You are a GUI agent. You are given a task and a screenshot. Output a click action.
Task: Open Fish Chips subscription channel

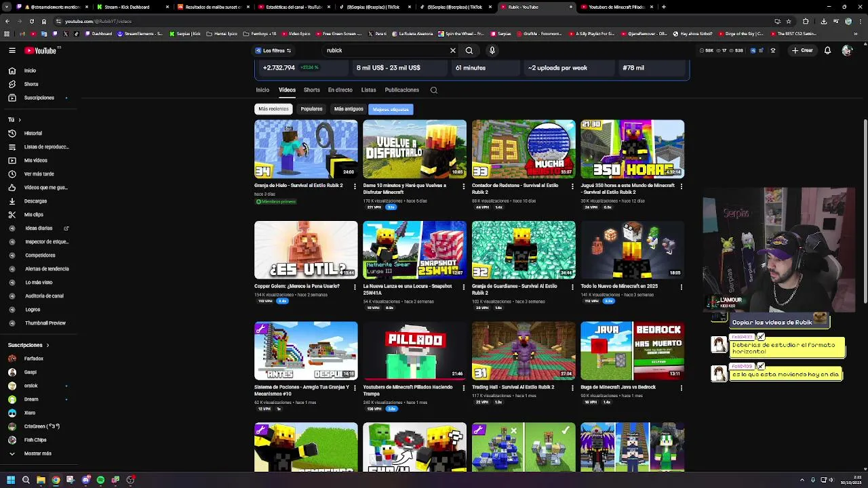point(35,440)
